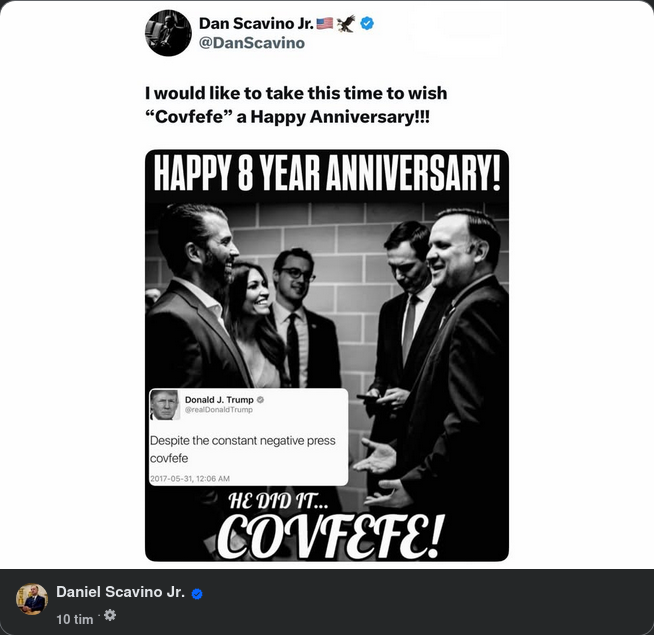Viewport: 654px width, 635px height.
Task: Click the Dan Scavino Jr. display name
Action: pos(254,23)
